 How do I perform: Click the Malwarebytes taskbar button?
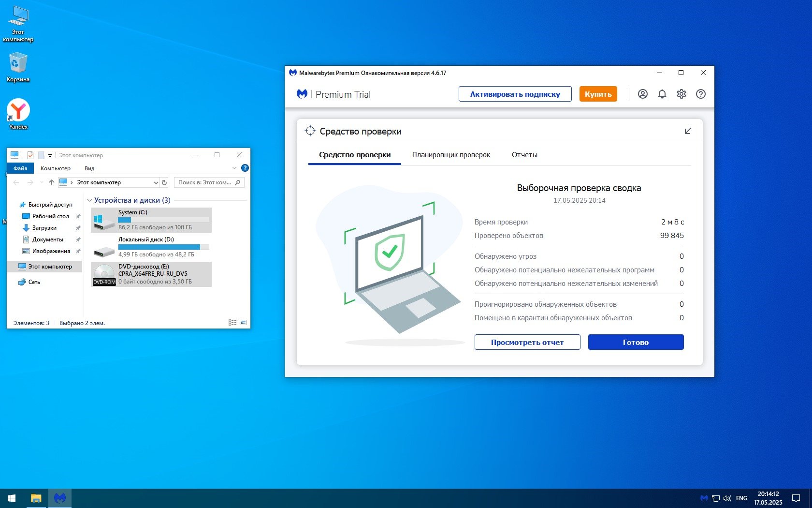pyautogui.click(x=60, y=498)
